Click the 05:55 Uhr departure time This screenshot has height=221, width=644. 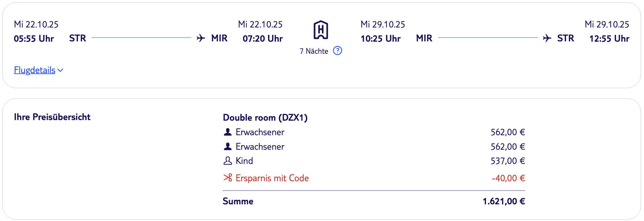(34, 39)
